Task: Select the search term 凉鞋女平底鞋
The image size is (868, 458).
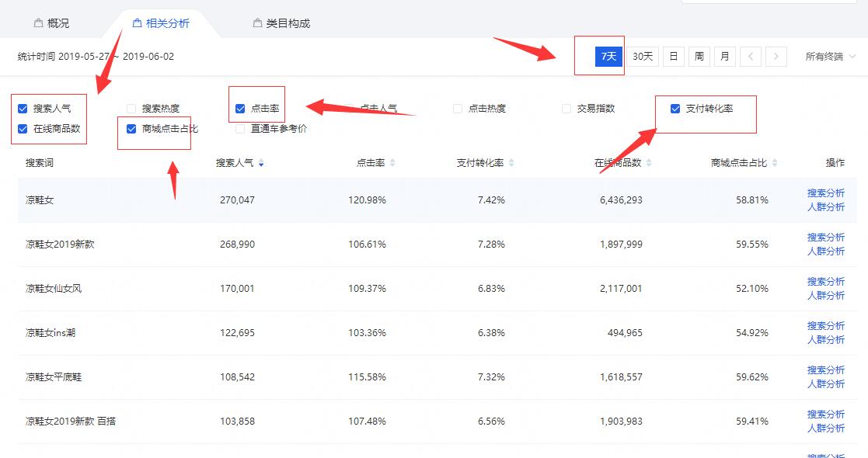Action: click(54, 377)
